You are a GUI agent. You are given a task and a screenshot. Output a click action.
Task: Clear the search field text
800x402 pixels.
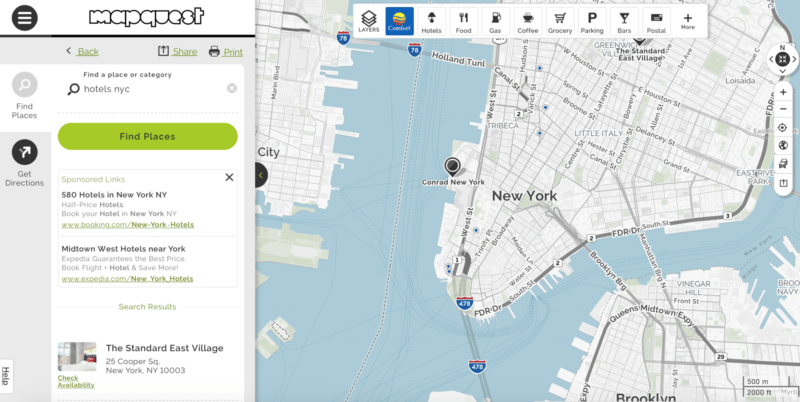coord(232,88)
